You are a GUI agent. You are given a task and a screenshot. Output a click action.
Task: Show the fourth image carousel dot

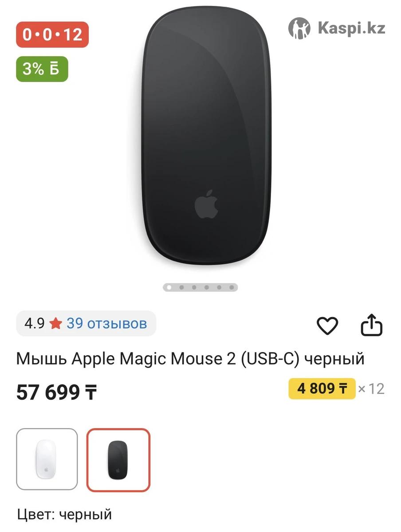tap(207, 287)
